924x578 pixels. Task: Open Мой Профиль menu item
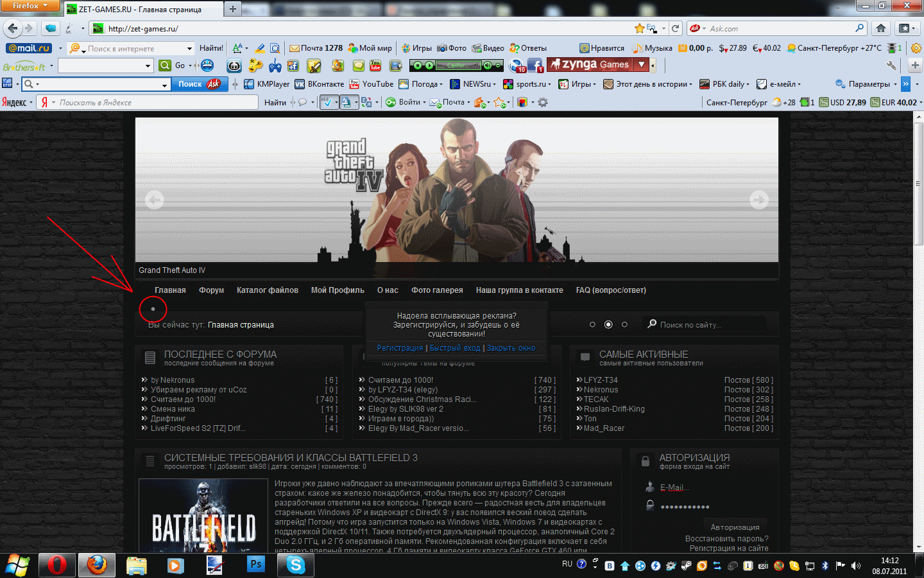[x=338, y=290]
